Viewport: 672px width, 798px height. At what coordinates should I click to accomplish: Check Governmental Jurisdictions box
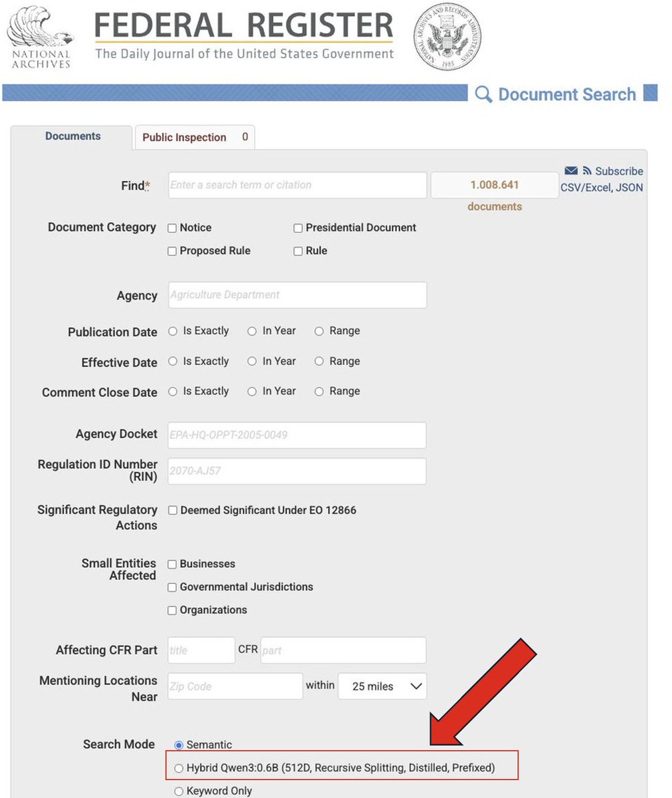click(172, 588)
